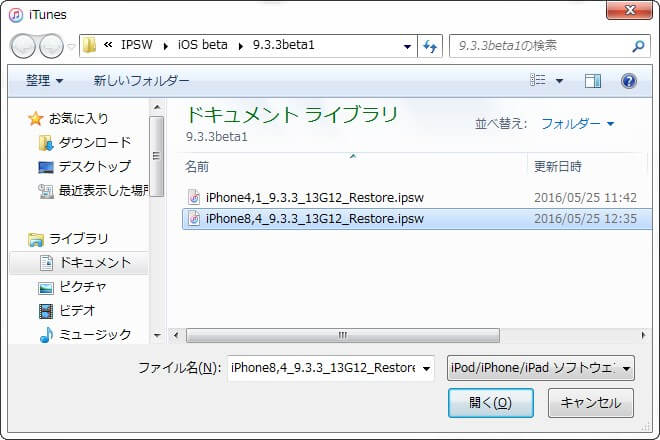The height and width of the screenshot is (440, 660).
Task: Click the Back navigation arrow button
Action: point(23,46)
